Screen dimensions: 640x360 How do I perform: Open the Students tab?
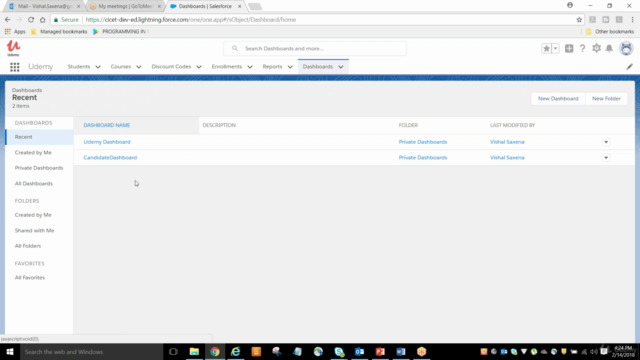tap(78, 67)
